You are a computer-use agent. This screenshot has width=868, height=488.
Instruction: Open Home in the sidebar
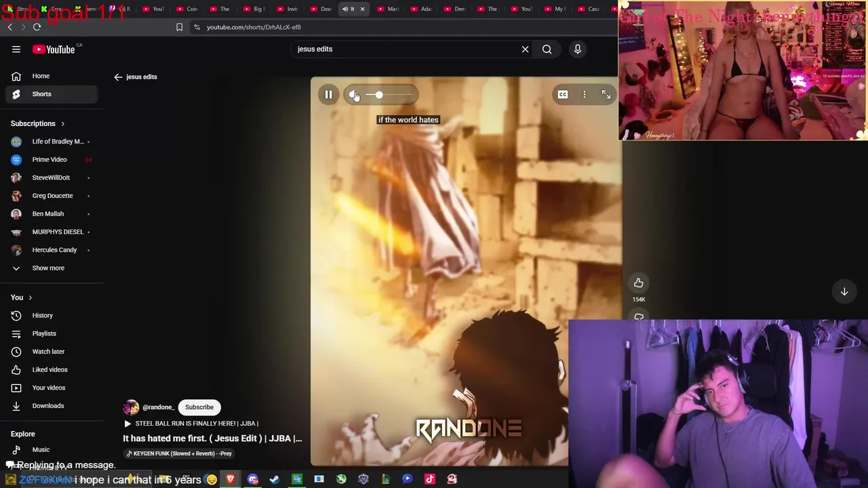52,76
